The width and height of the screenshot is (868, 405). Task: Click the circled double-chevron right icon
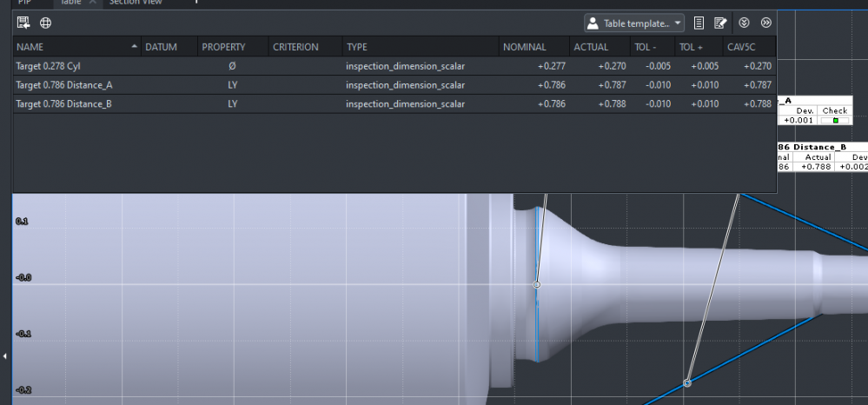coord(765,23)
